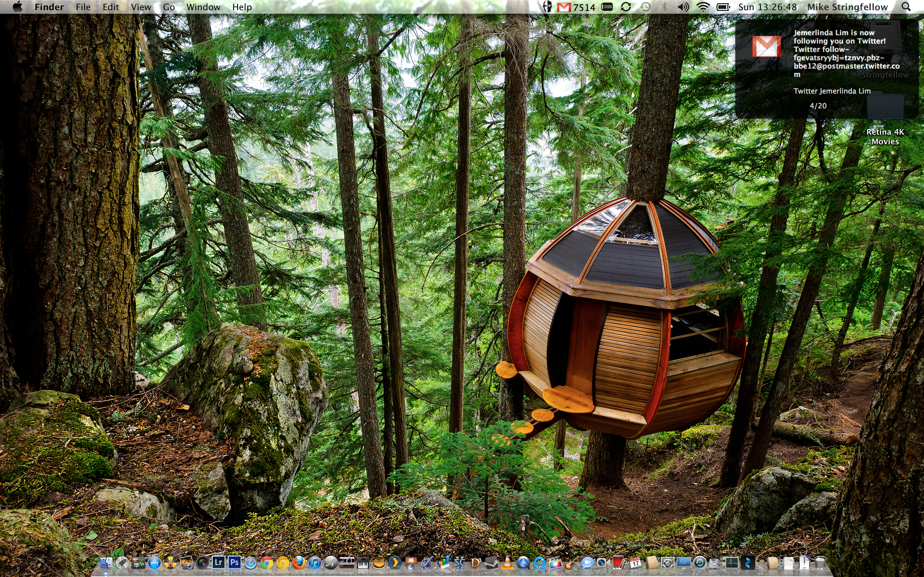Launch Firefox from the Dock
Viewport: 924px width, 577px height.
(x=299, y=563)
